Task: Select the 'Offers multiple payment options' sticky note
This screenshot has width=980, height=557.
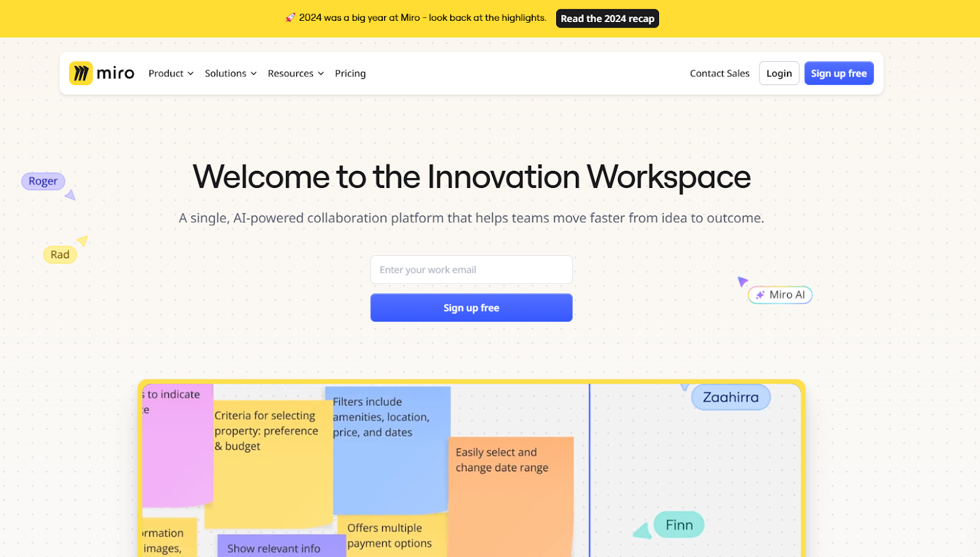Action: (x=393, y=536)
